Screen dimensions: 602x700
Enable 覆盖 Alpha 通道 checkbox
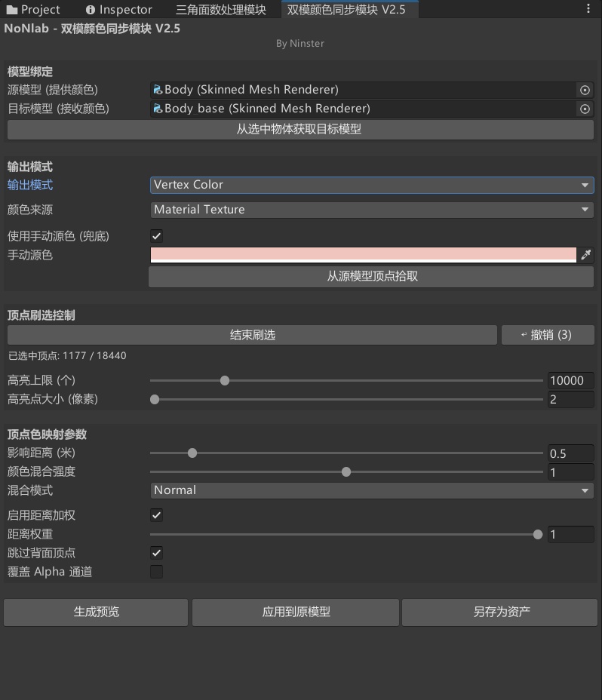[156, 572]
